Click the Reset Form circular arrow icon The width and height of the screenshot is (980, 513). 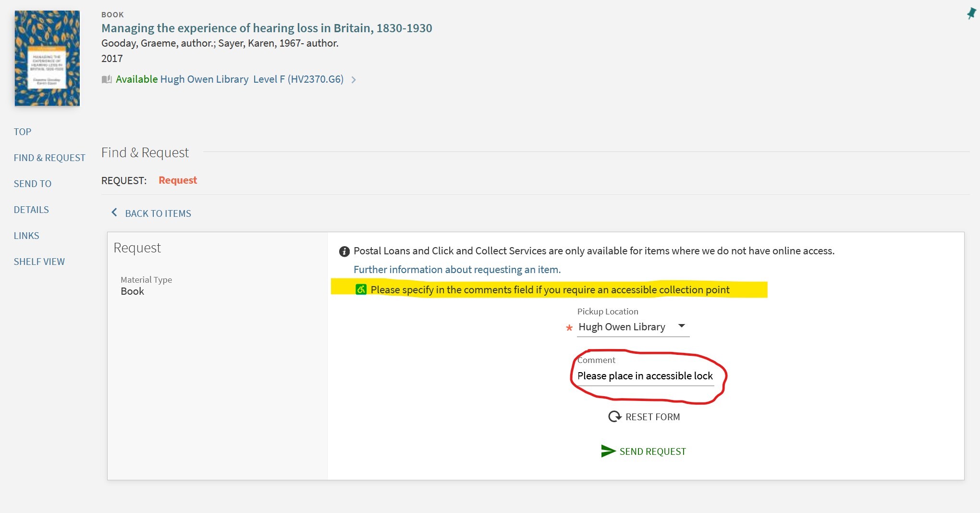[614, 416]
